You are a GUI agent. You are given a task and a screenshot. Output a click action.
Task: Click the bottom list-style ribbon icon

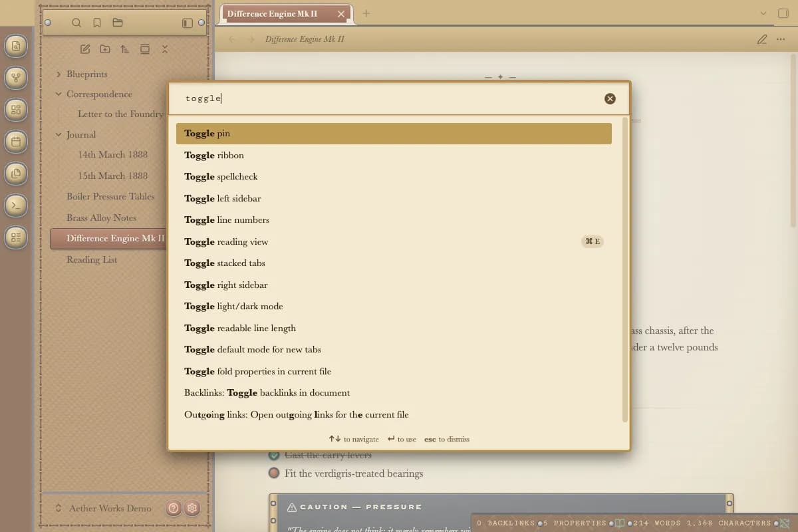[x=17, y=237]
